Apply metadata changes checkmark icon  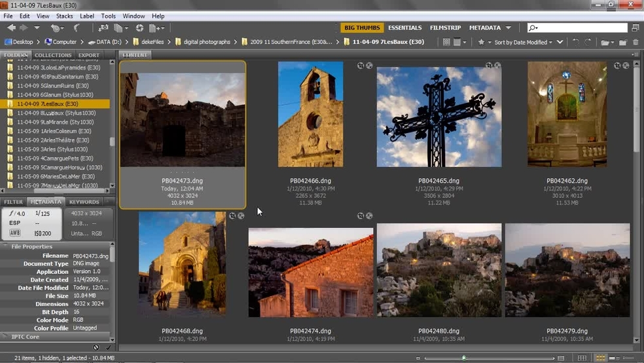(x=108, y=347)
